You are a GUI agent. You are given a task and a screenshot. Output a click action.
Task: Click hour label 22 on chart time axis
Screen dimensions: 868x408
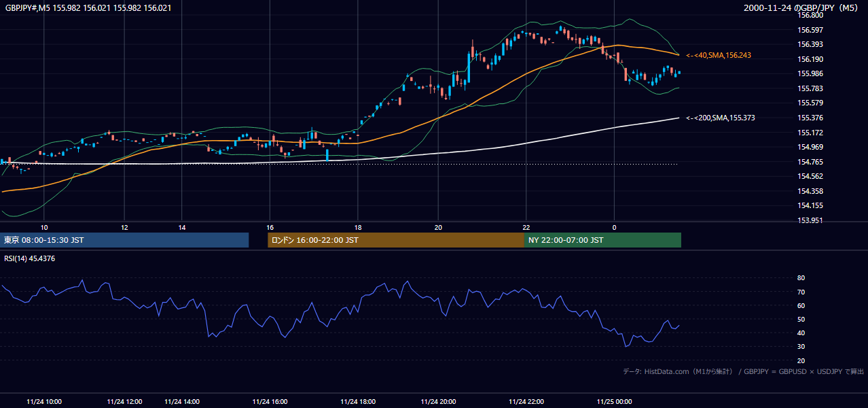click(x=526, y=227)
